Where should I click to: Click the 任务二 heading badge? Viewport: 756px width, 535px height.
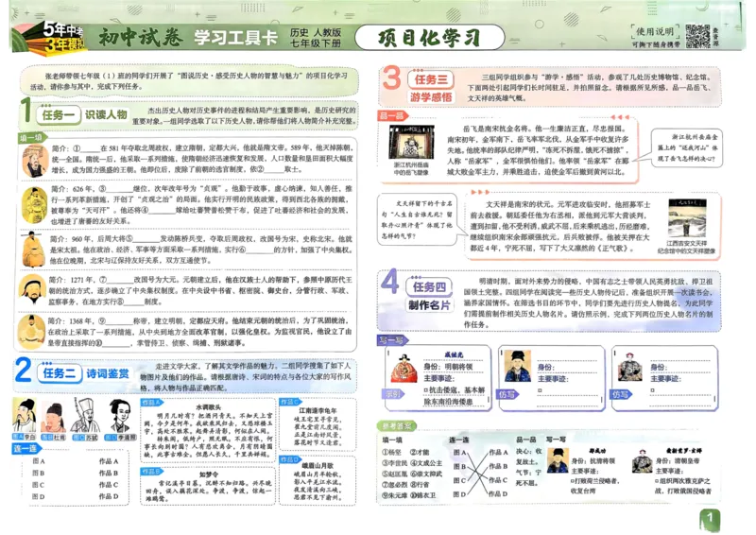[x=60, y=373]
